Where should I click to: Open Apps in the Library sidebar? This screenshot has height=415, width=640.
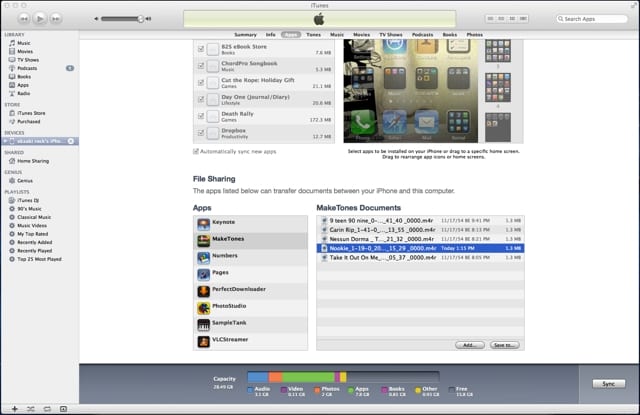(23, 85)
